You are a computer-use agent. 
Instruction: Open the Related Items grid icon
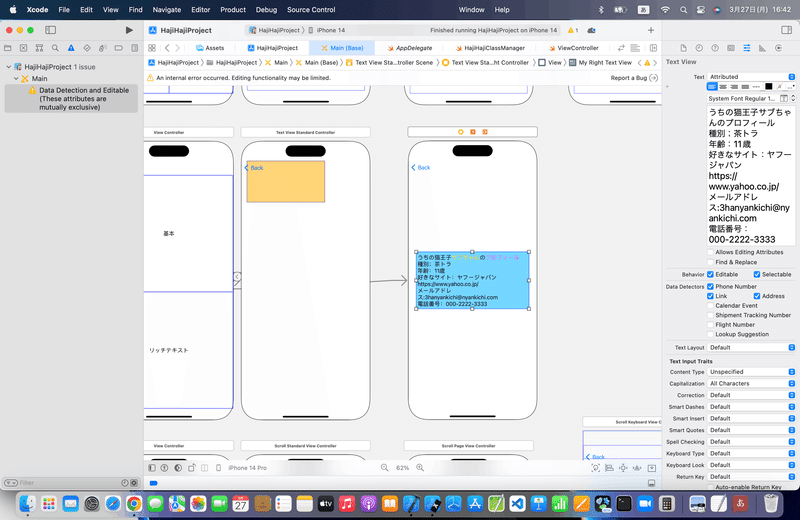[x=152, y=48]
